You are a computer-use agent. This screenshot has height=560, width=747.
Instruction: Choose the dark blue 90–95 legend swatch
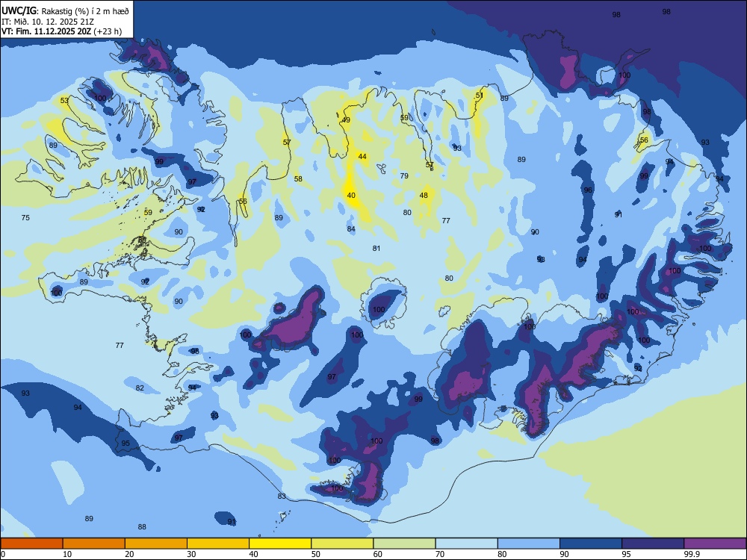[x=591, y=544]
